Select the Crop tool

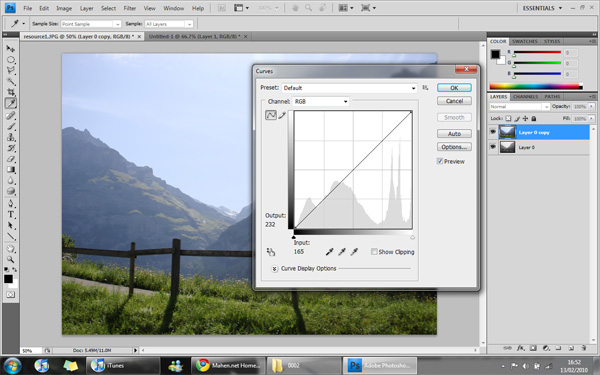tap(11, 92)
